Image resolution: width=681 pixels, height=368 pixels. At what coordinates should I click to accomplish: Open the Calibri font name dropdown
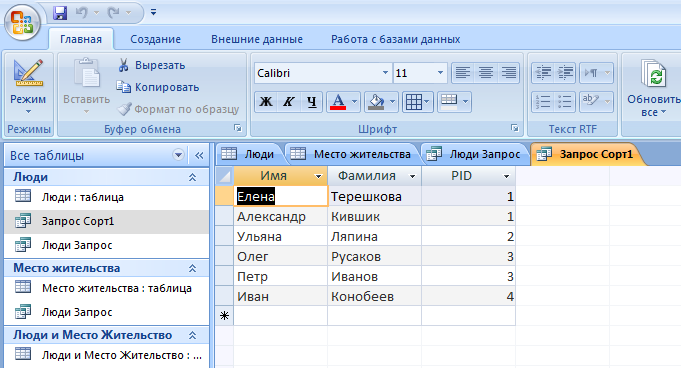coord(385,73)
